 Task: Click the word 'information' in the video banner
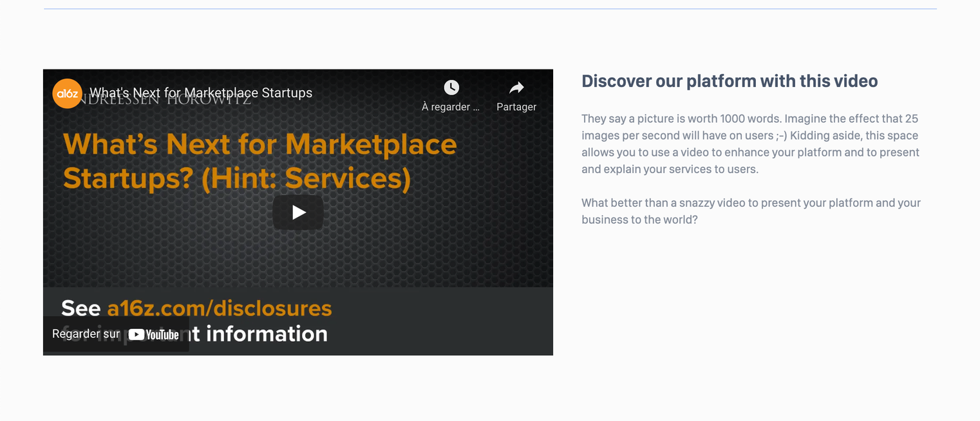(x=267, y=333)
